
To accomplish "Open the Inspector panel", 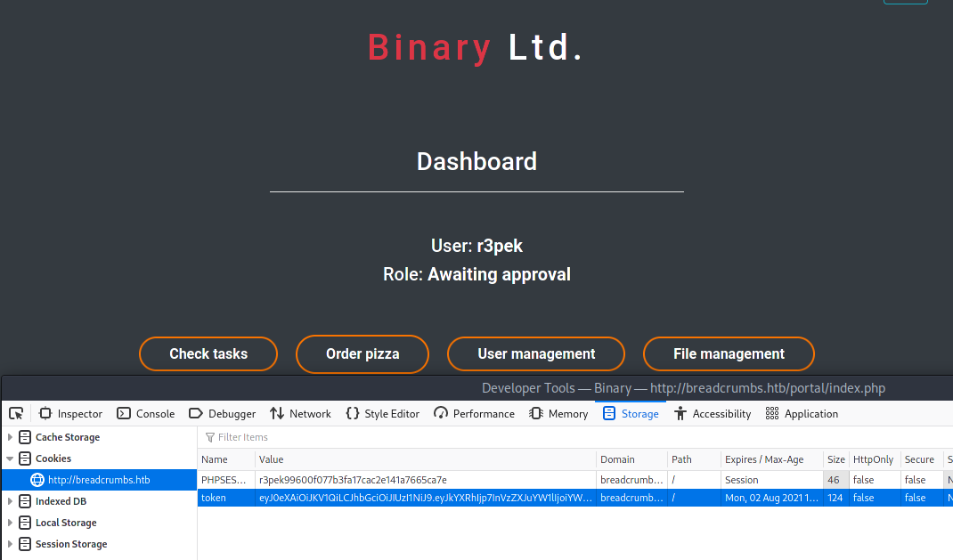I will pos(71,413).
